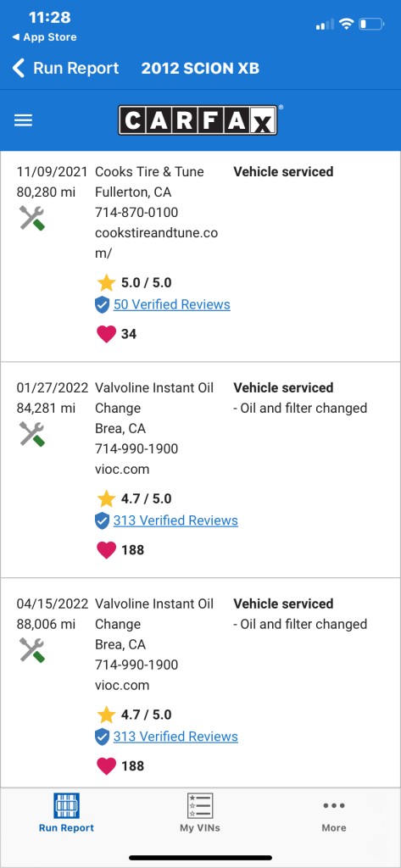Tap the heart icon with 34 favorites
Screen dimensions: 401x868
tap(106, 334)
